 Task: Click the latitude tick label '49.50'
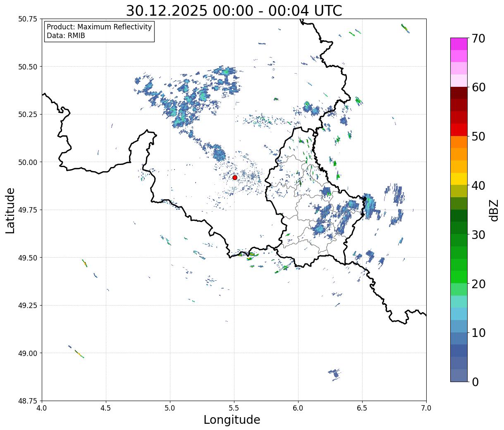point(28,258)
